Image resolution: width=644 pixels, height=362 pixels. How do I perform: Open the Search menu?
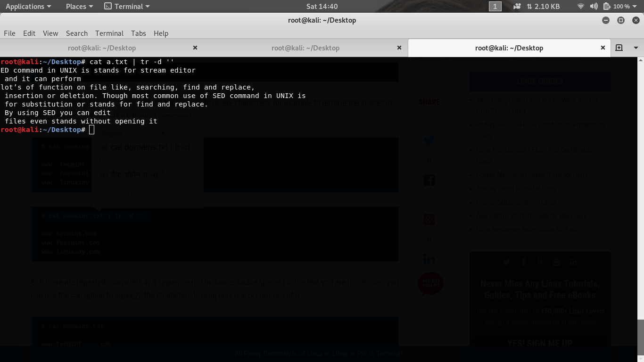pyautogui.click(x=77, y=33)
